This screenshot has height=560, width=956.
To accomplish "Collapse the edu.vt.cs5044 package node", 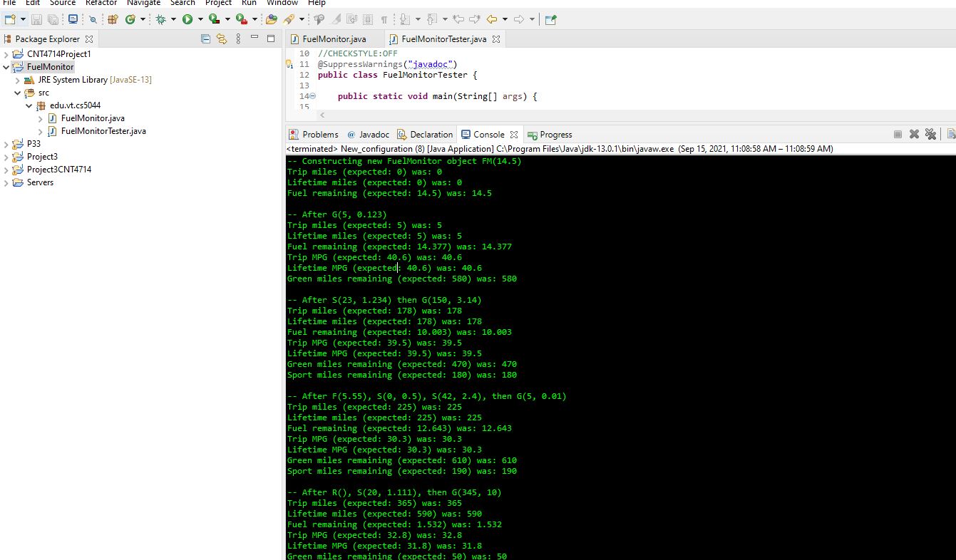I will 29,105.
